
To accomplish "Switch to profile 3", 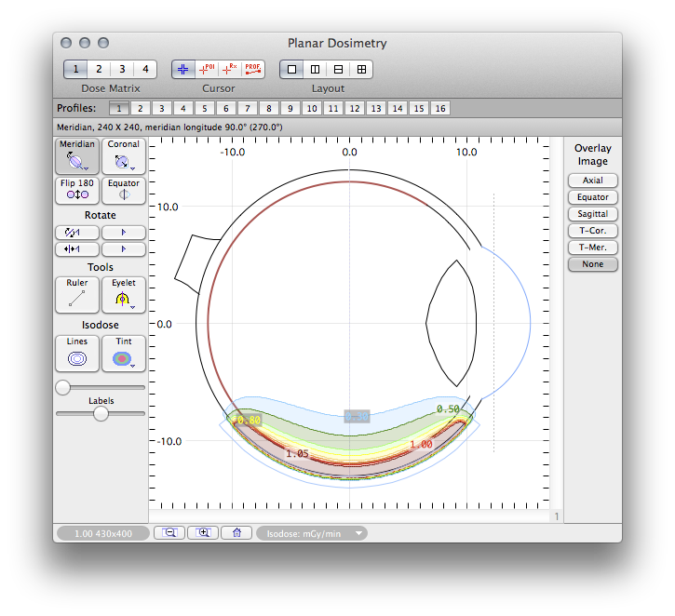I will pos(162,108).
